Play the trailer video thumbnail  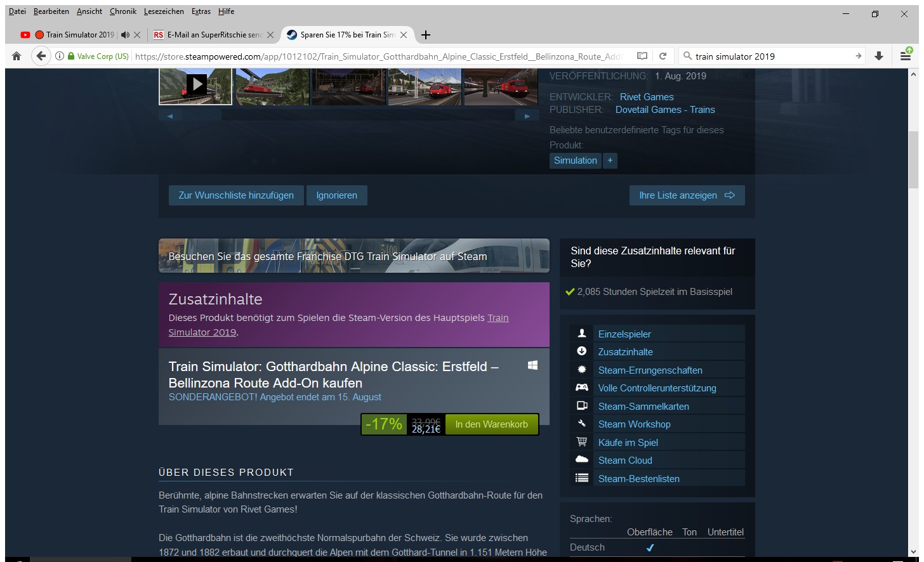point(195,86)
